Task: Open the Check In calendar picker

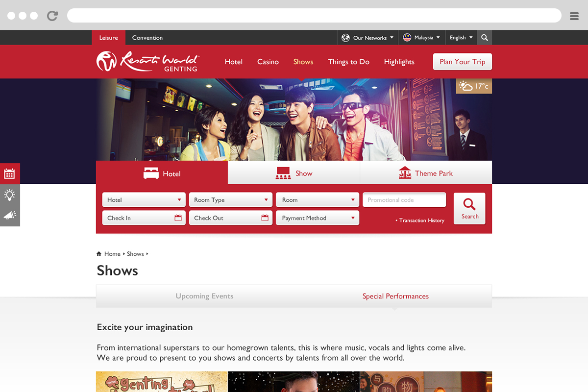Action: (178, 218)
